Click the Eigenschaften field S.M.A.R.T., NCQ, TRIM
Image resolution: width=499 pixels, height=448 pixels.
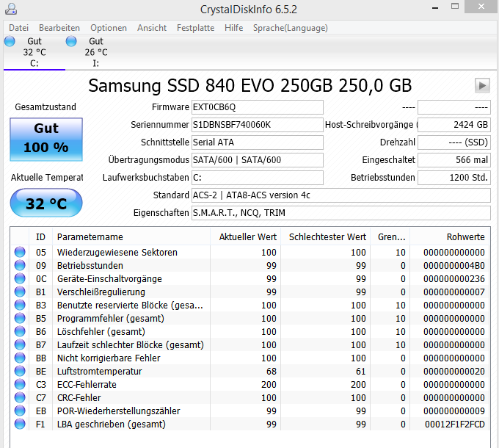(340, 213)
